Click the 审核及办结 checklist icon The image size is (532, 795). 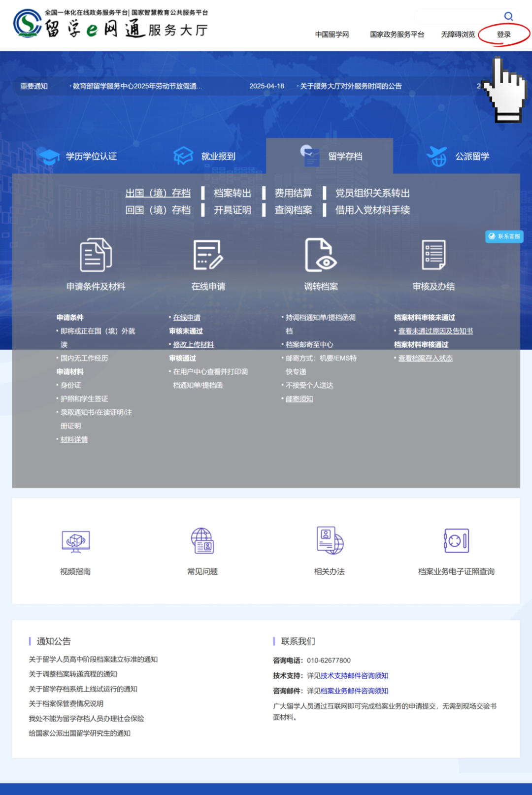433,255
